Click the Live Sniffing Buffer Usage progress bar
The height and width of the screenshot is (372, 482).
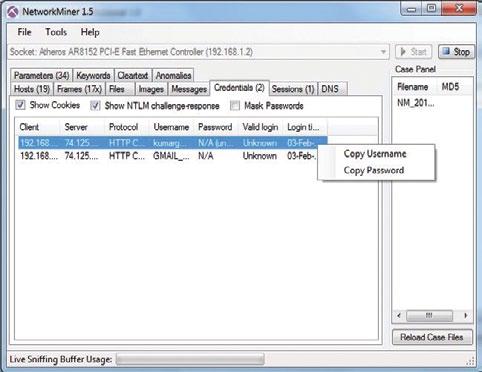pyautogui.click(x=190, y=359)
